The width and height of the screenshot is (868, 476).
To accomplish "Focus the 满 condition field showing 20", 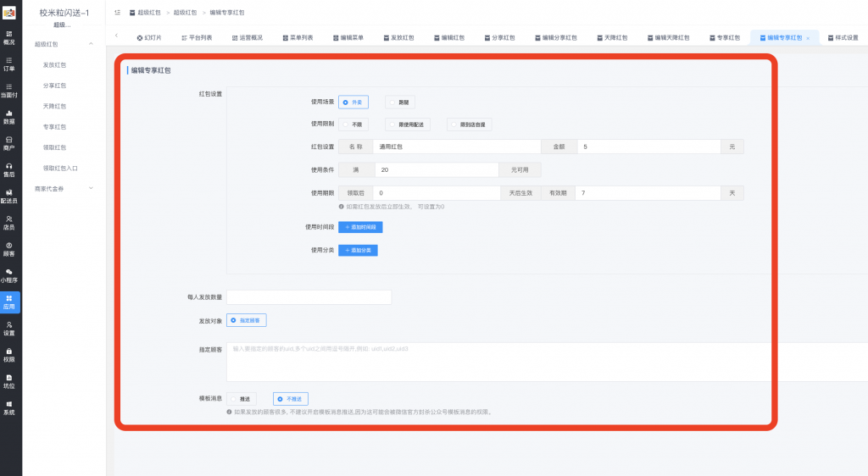I will (437, 169).
